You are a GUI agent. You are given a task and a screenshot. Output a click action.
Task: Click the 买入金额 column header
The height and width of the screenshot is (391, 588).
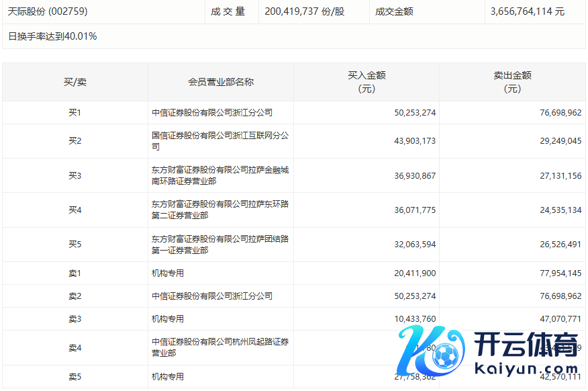(x=366, y=82)
